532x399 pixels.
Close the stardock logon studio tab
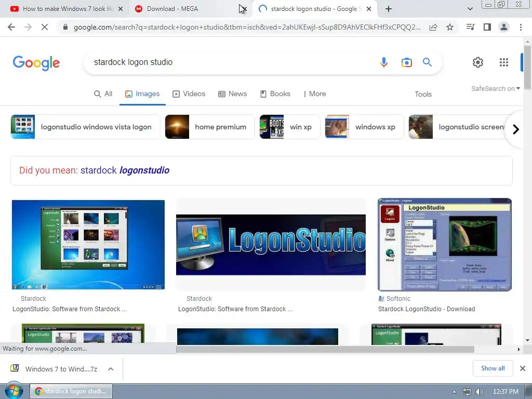[x=369, y=9]
